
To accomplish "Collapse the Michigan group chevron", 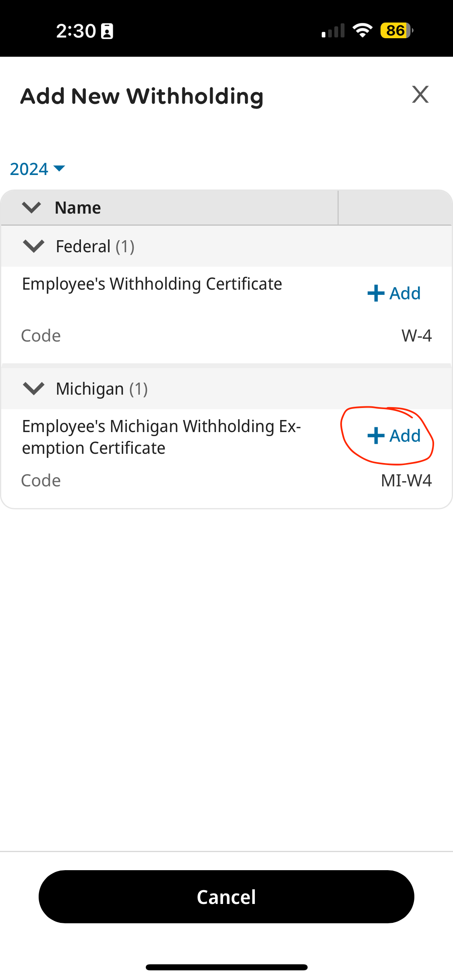I will (33, 388).
